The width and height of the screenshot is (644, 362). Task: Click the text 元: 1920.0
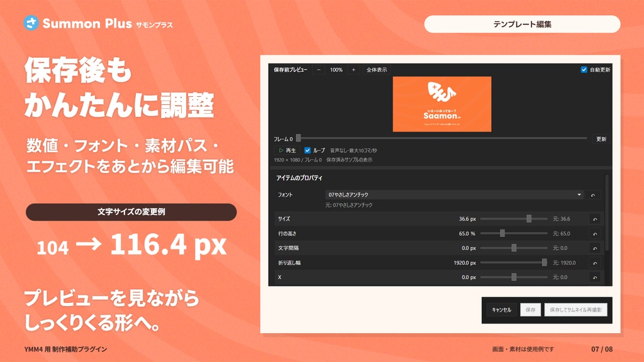click(x=564, y=263)
